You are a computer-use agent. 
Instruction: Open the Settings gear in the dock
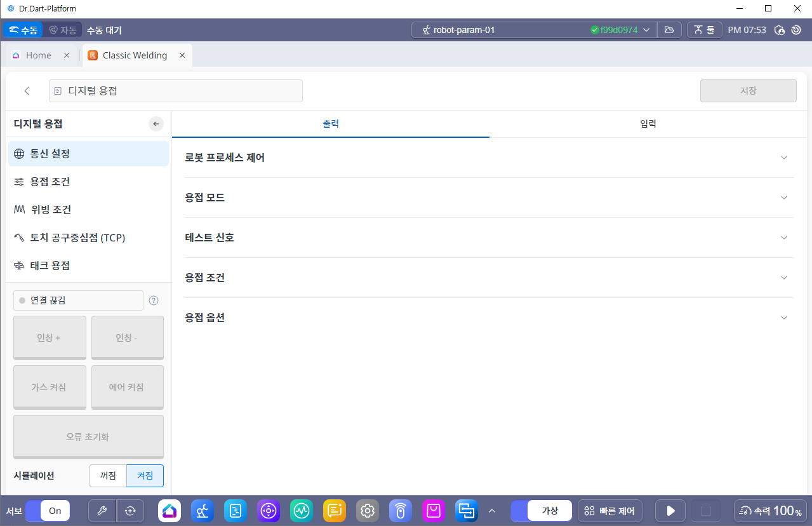click(368, 511)
